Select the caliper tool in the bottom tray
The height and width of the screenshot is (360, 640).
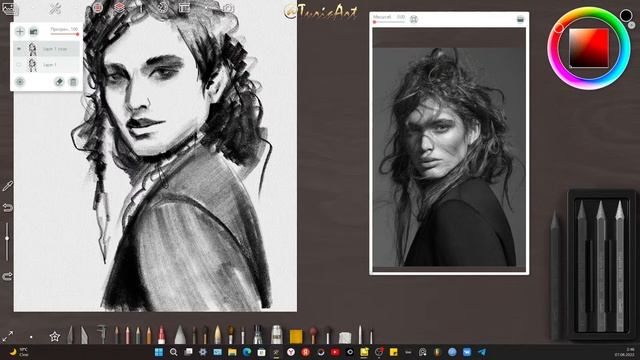click(101, 334)
